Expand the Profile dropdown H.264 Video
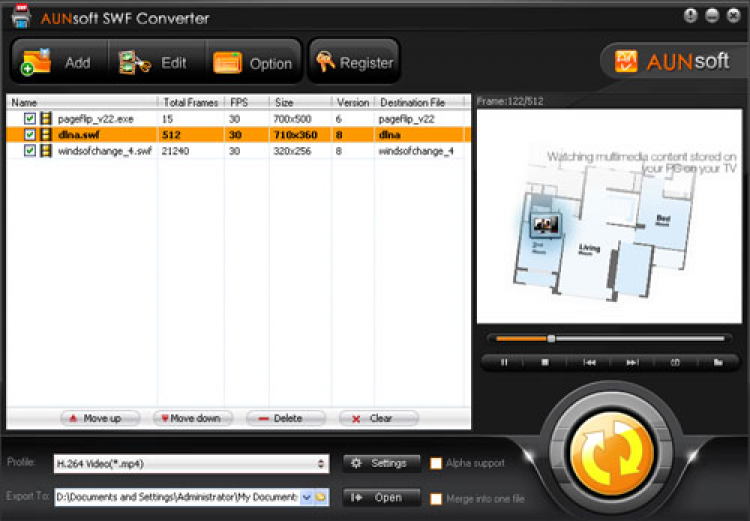The width and height of the screenshot is (750, 521). [x=191, y=464]
